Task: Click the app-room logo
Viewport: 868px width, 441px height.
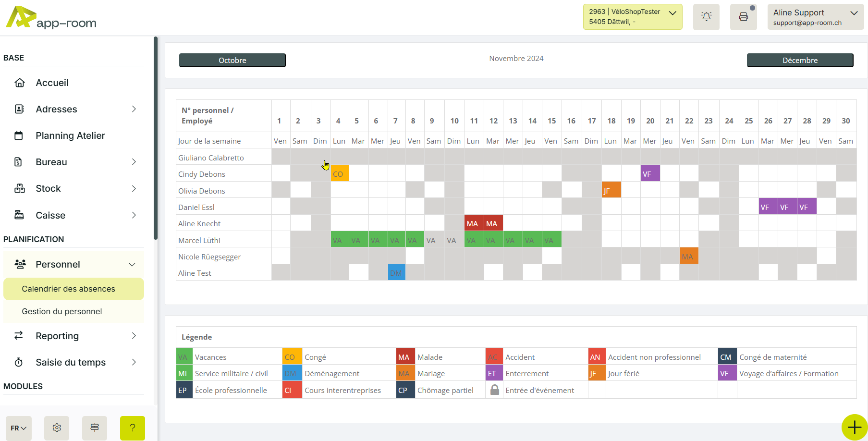Action: tap(51, 18)
